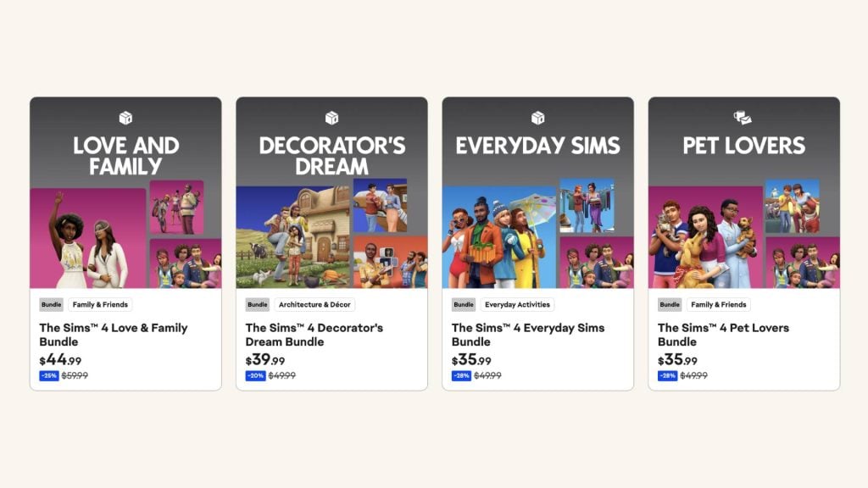Click the Everyday Activities tag
The height and width of the screenshot is (488, 868).
517,304
